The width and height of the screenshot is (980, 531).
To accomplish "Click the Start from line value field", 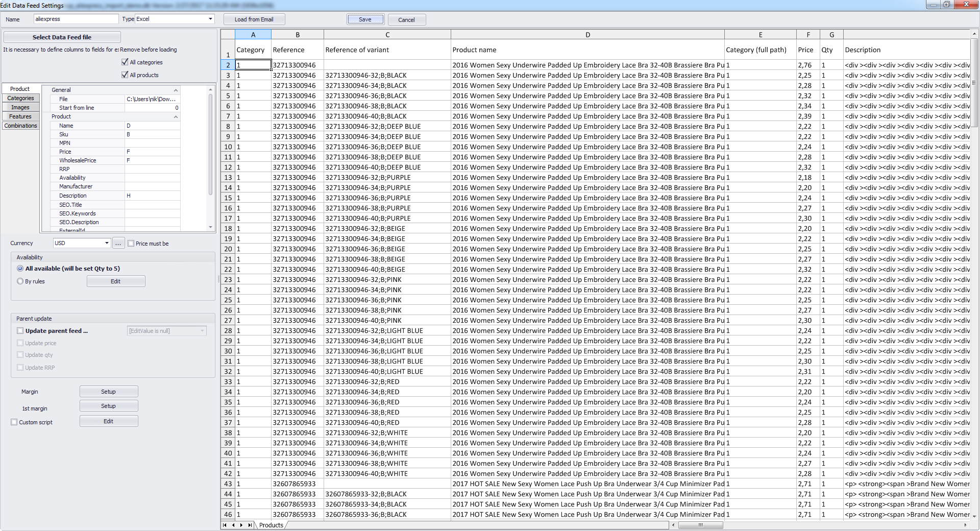I will (x=153, y=108).
